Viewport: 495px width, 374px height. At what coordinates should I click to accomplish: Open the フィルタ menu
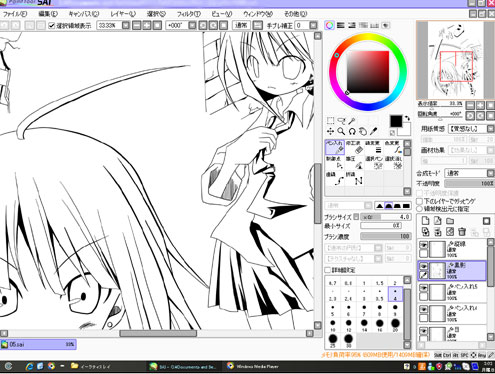tap(189, 14)
